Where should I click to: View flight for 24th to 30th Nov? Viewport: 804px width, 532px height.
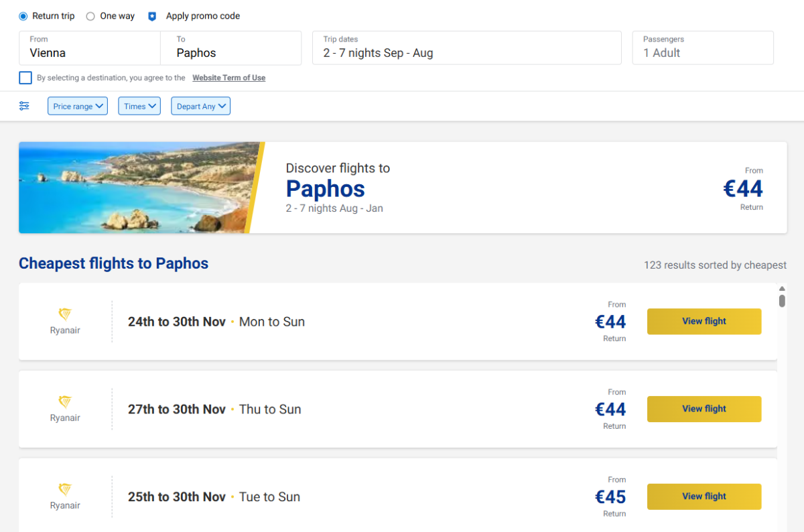[x=703, y=321]
